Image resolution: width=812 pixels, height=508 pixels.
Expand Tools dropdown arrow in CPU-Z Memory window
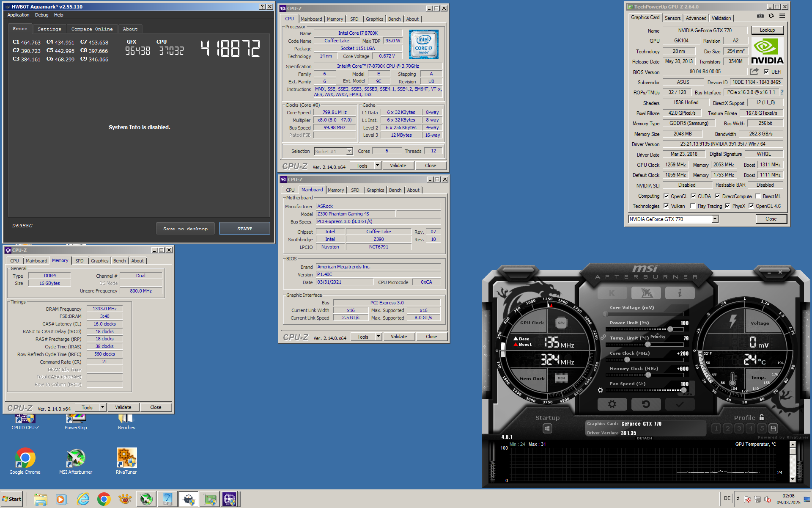click(102, 407)
